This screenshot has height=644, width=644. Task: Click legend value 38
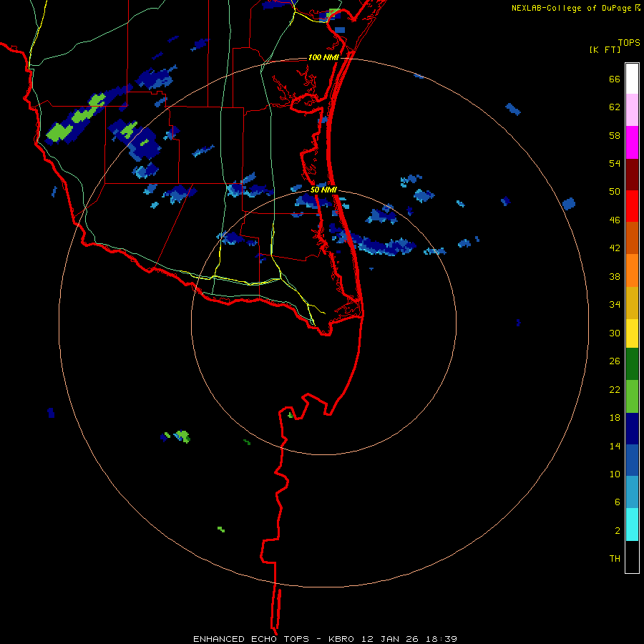(x=615, y=276)
